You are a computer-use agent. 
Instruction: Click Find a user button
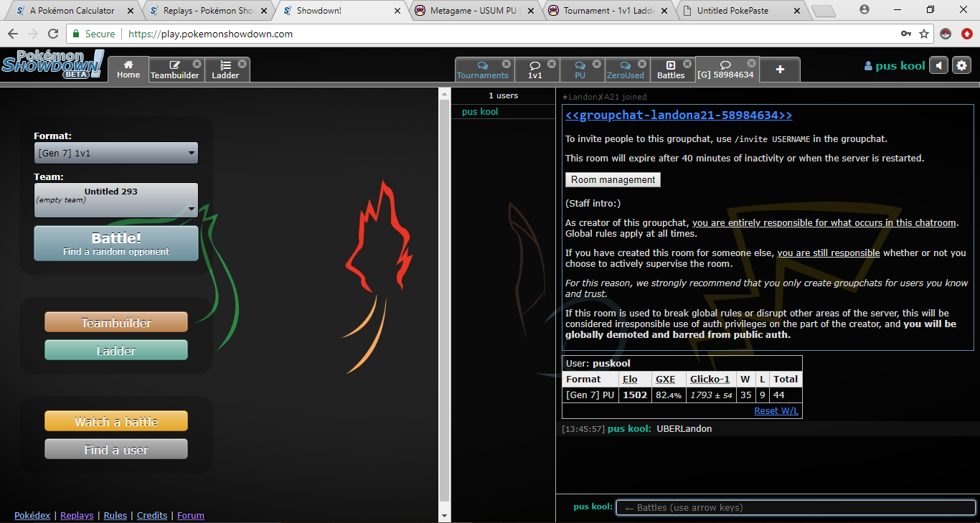tap(116, 449)
